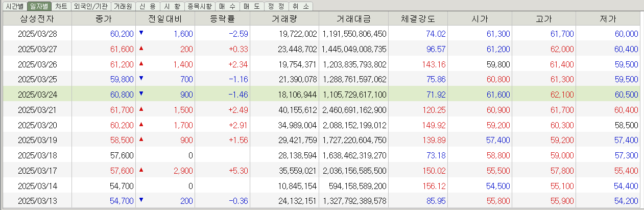The width and height of the screenshot is (644, 210).
Task: Select the 2025/03/25 date cell
Action: click(x=37, y=80)
